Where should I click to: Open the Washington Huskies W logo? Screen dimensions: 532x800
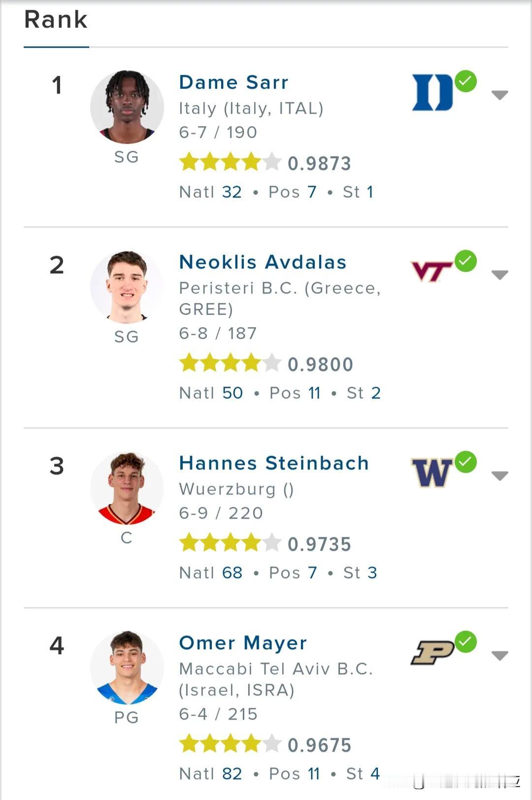tap(432, 472)
